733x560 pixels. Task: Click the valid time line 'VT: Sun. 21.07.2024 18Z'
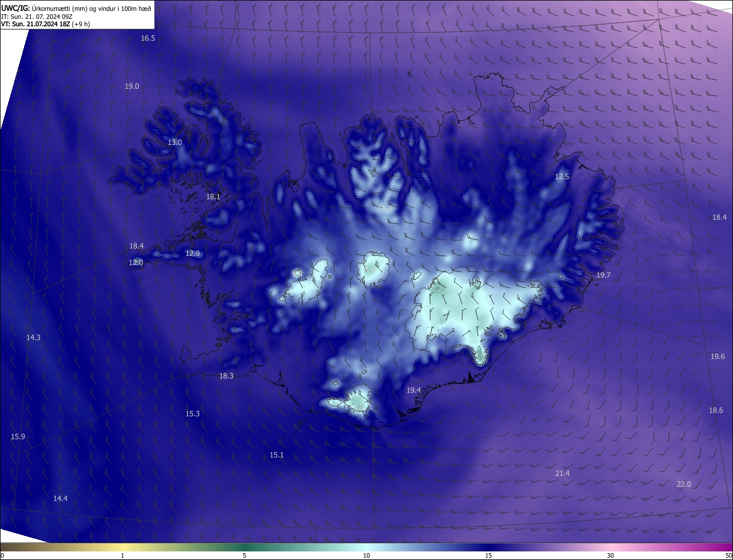(x=36, y=23)
